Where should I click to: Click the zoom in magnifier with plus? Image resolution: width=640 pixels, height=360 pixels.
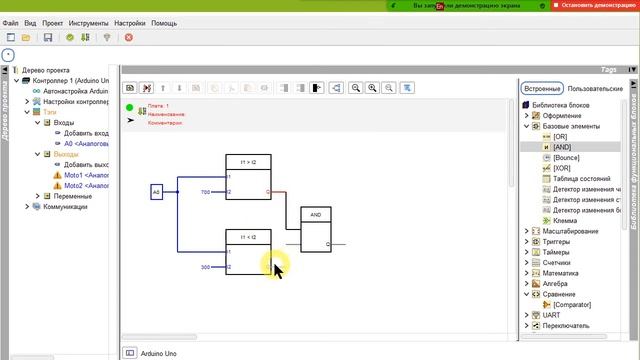(372, 88)
